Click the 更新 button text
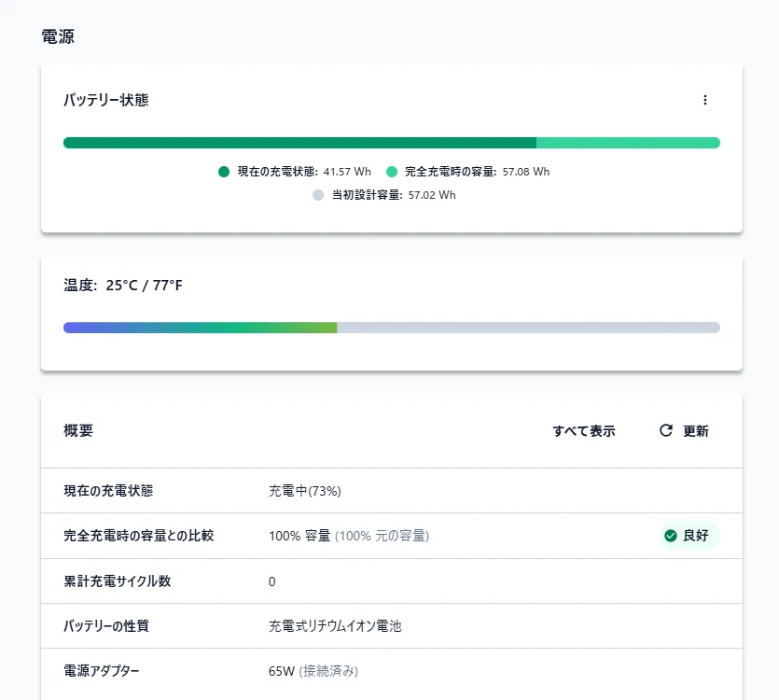 [x=696, y=431]
